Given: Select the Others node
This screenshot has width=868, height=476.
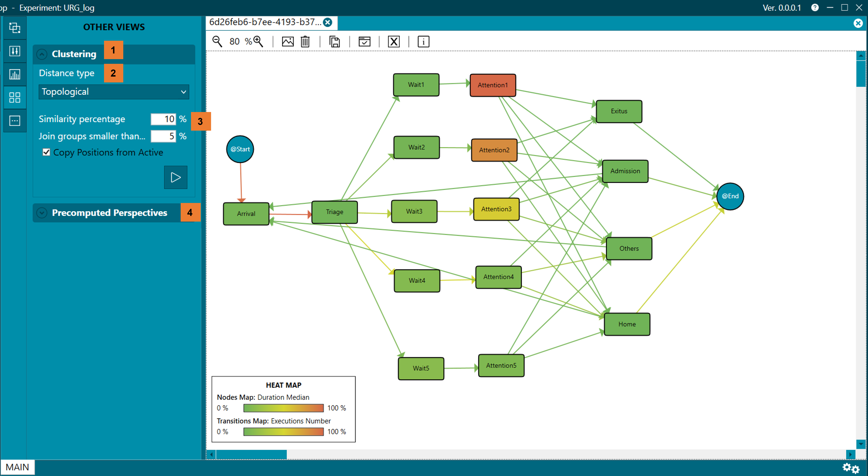Looking at the screenshot, I should tap(629, 249).
